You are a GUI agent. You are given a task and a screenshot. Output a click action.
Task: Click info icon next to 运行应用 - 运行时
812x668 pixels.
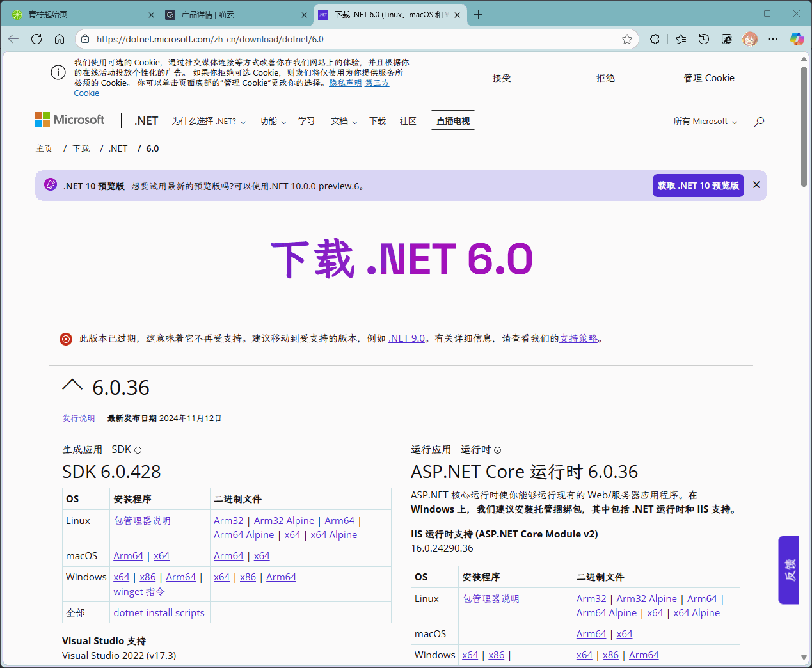click(497, 450)
